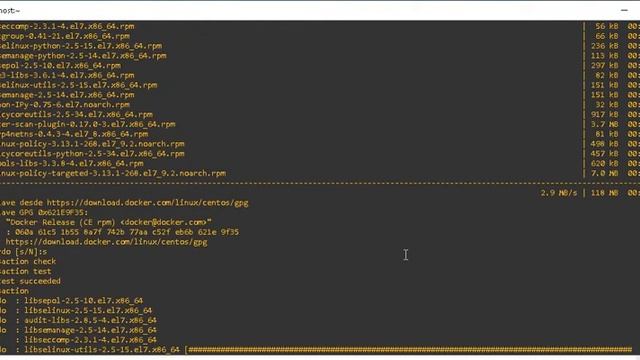Click the 'test succeeded' line
Viewport: 640px width, 360px height.
click(x=30, y=281)
